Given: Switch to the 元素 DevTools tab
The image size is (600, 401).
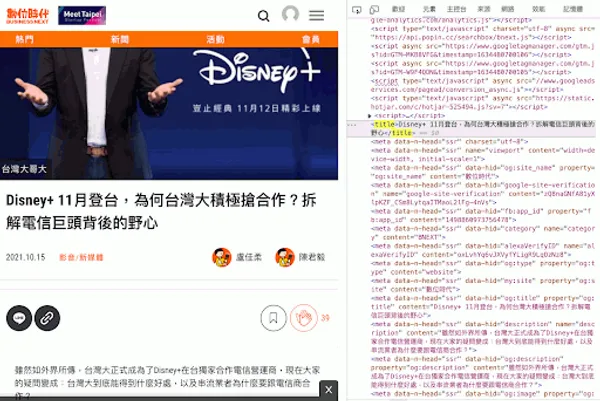Looking at the screenshot, I should click(x=429, y=9).
